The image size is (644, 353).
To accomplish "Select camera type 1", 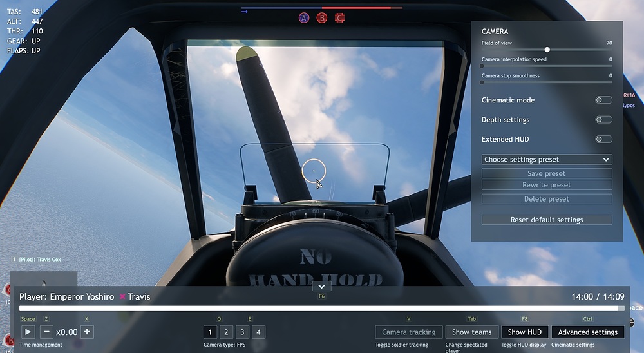I will 210,332.
